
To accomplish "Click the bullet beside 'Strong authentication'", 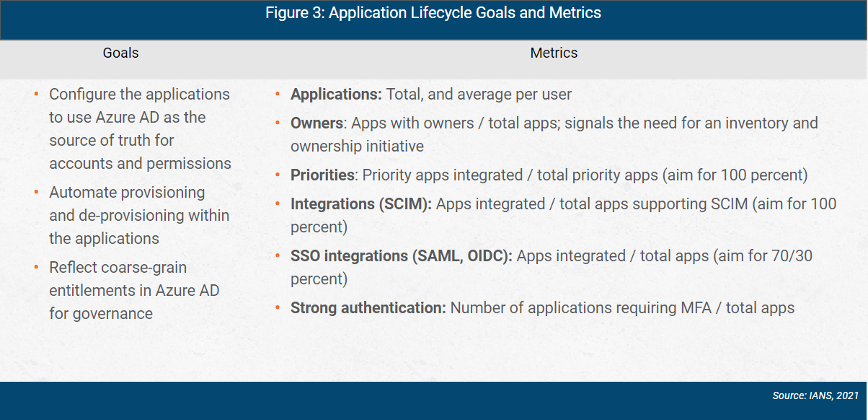I will click(277, 307).
